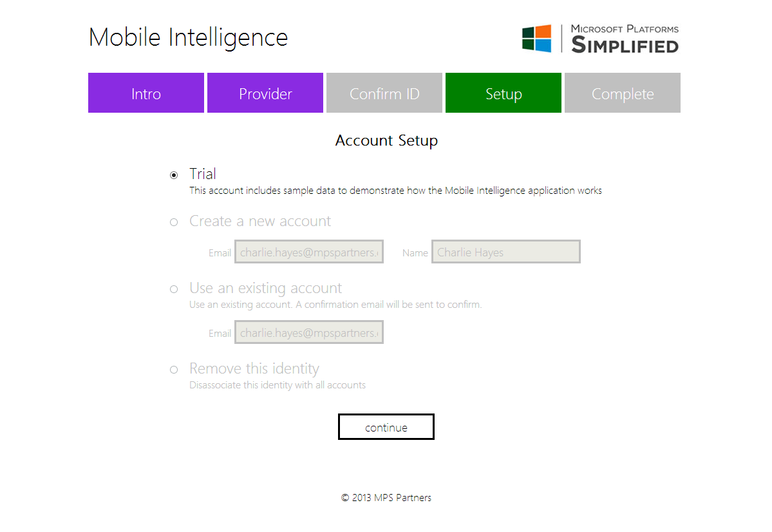Click the green Setup tab

point(504,93)
